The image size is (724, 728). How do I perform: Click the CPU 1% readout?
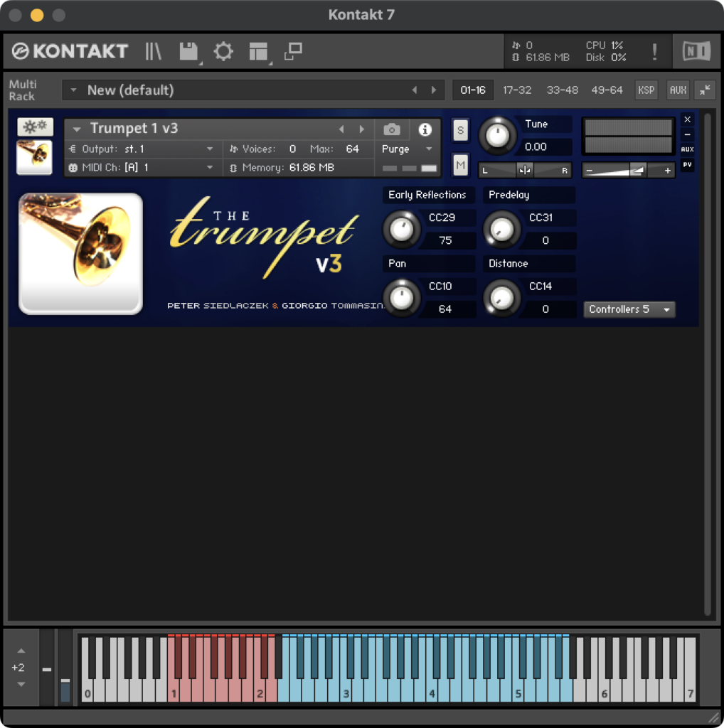point(605,45)
